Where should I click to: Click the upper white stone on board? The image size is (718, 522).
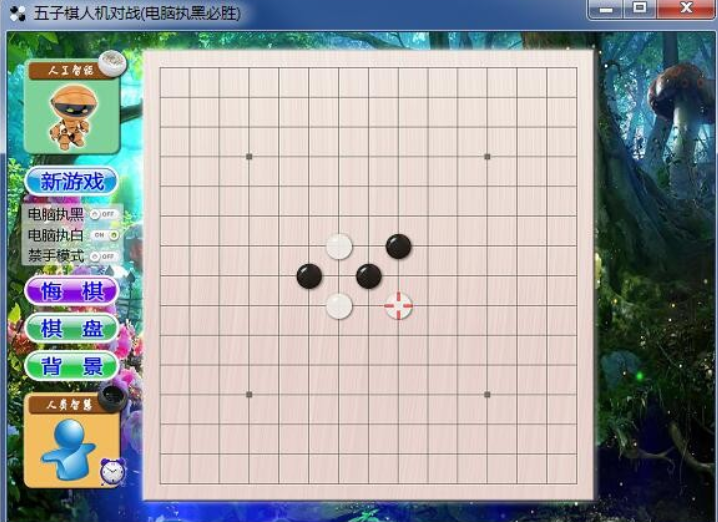click(x=339, y=246)
